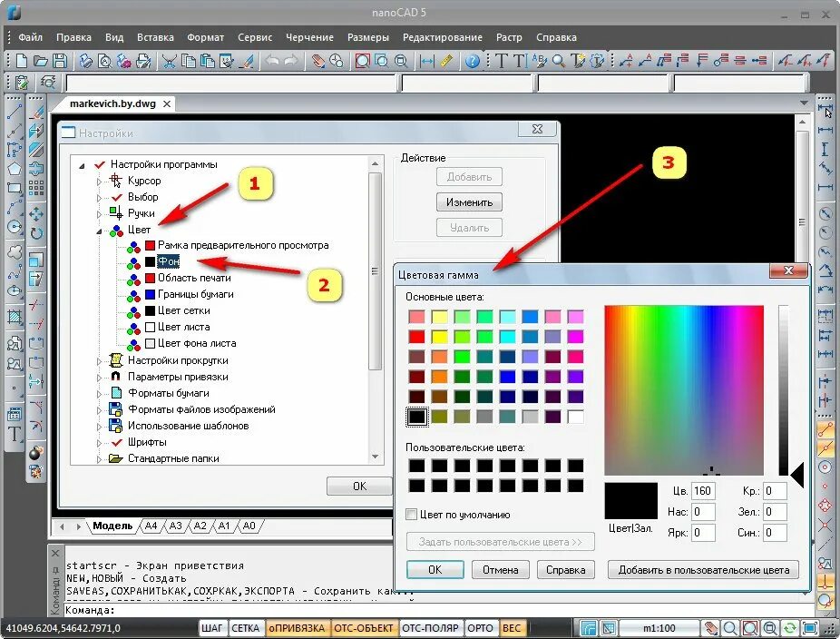
Task: Pick the white swatch in basic colors
Action: [575, 417]
